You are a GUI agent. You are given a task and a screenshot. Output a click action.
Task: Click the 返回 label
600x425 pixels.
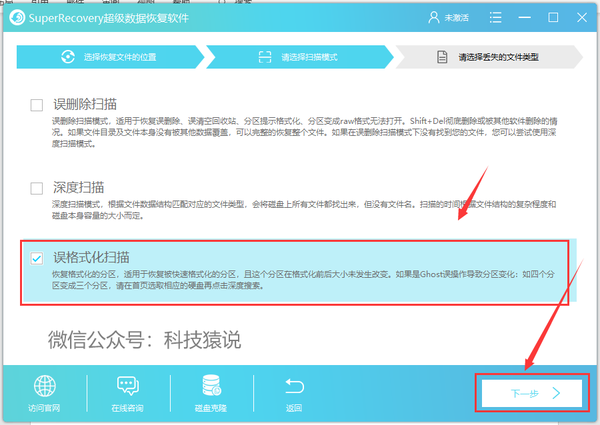[294, 408]
